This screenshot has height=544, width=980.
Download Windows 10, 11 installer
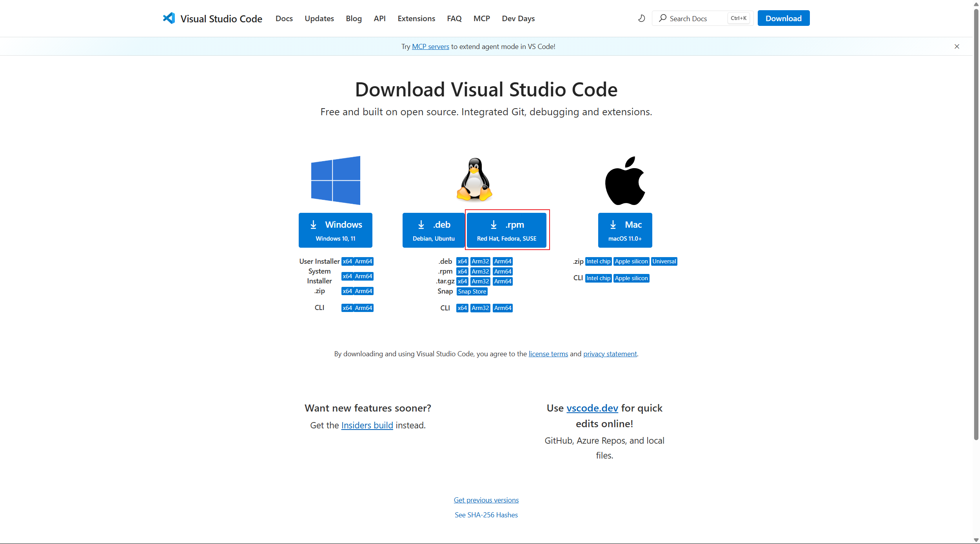(x=336, y=230)
